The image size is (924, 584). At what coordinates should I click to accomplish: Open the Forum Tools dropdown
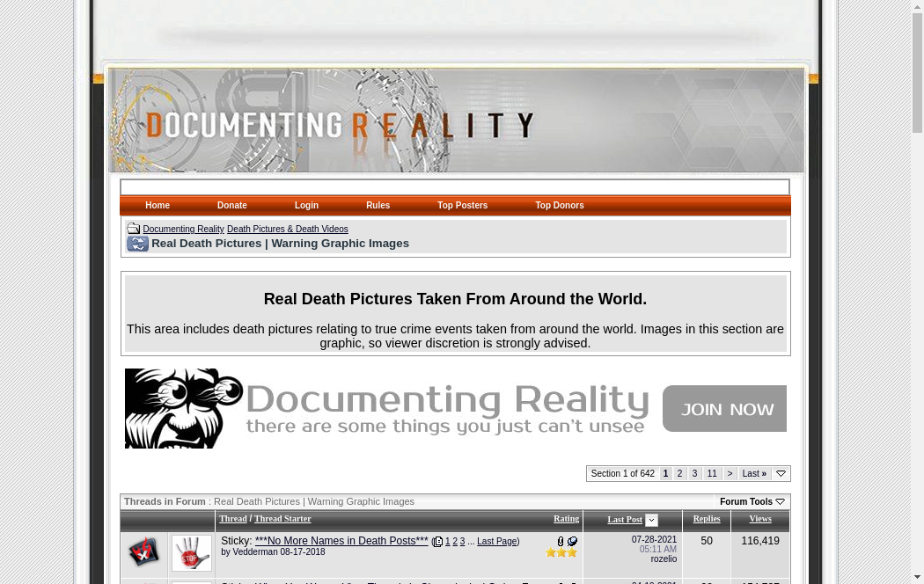click(x=752, y=501)
